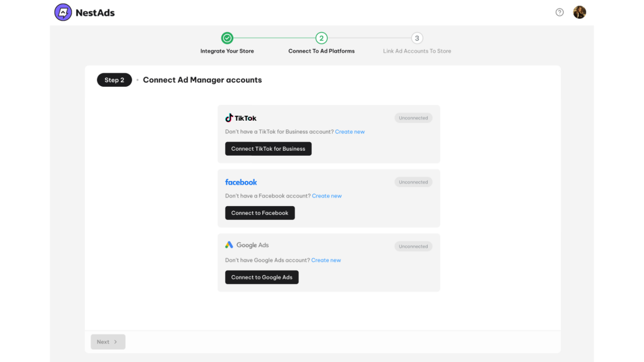Click the Google Ads Unconnected status badge
This screenshot has height=362, width=644.
click(x=413, y=246)
